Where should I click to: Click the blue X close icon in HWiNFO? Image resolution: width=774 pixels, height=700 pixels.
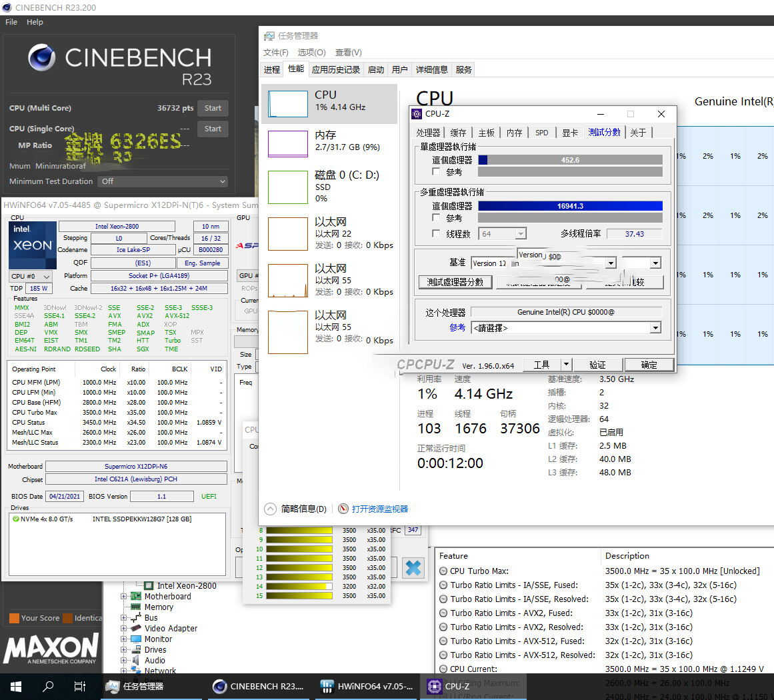pyautogui.click(x=413, y=568)
